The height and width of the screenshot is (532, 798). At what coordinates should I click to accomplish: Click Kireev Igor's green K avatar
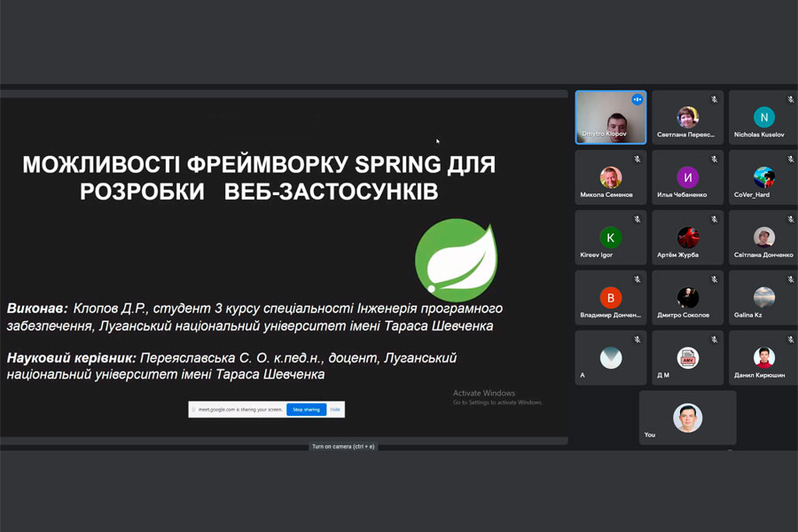click(611, 238)
